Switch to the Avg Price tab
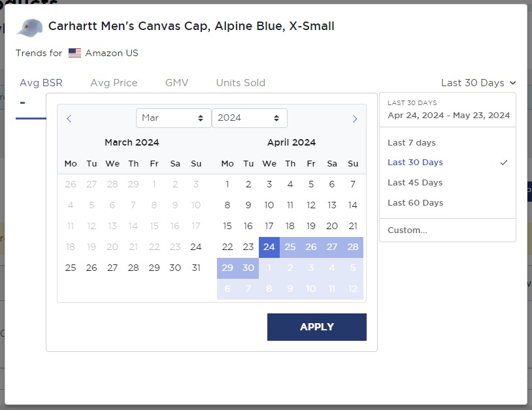This screenshot has height=410, width=532. tap(114, 83)
